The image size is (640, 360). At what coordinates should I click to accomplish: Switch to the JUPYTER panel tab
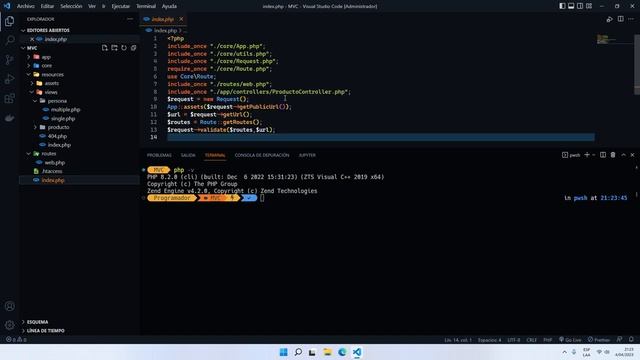307,155
